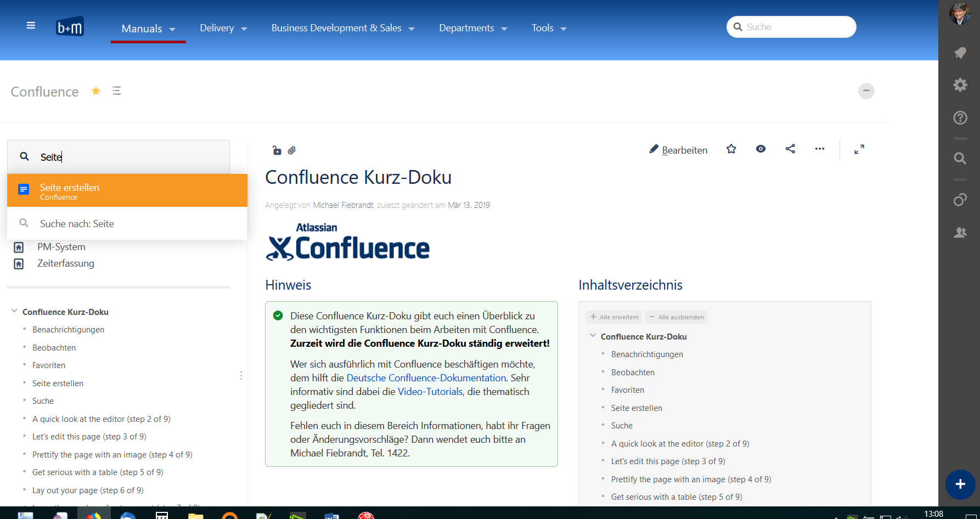Click the circular activity icon in sidebar
The width and height of the screenshot is (980, 519).
click(960, 200)
